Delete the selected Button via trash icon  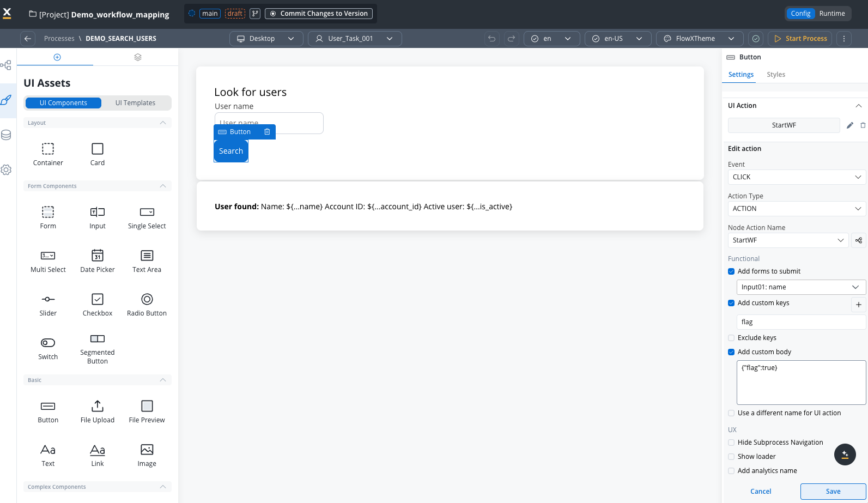267,132
